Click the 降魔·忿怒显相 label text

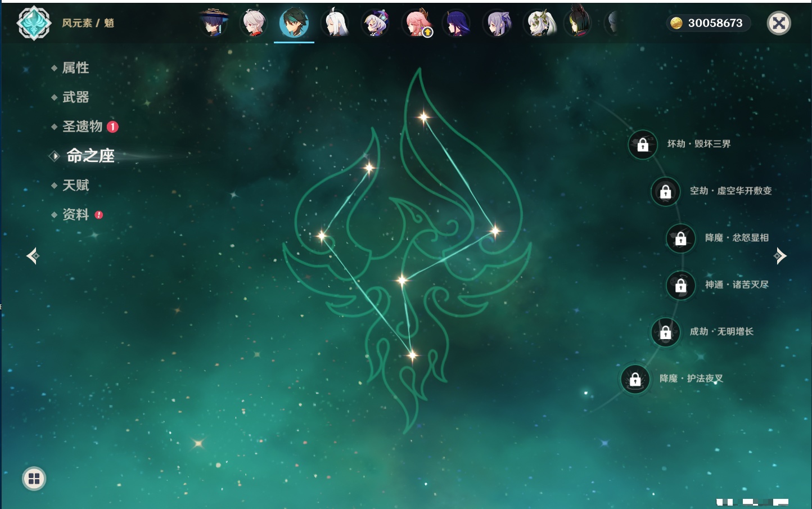point(737,238)
